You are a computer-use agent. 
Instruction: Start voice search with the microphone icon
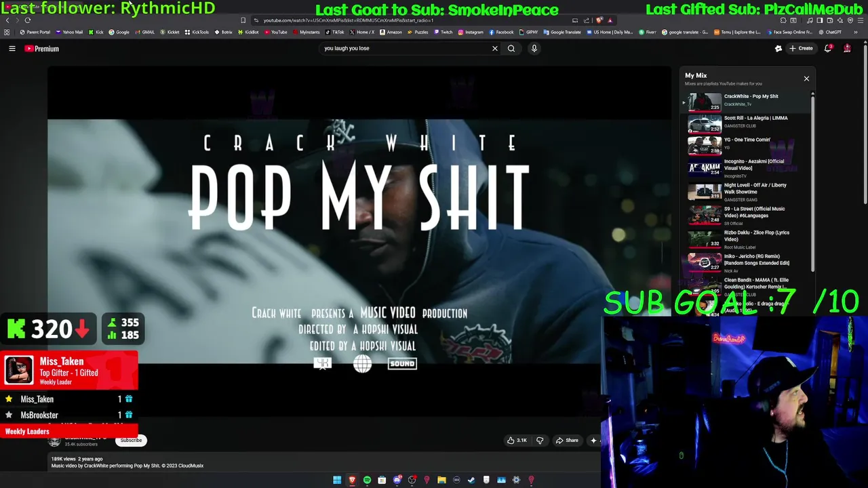pyautogui.click(x=534, y=48)
